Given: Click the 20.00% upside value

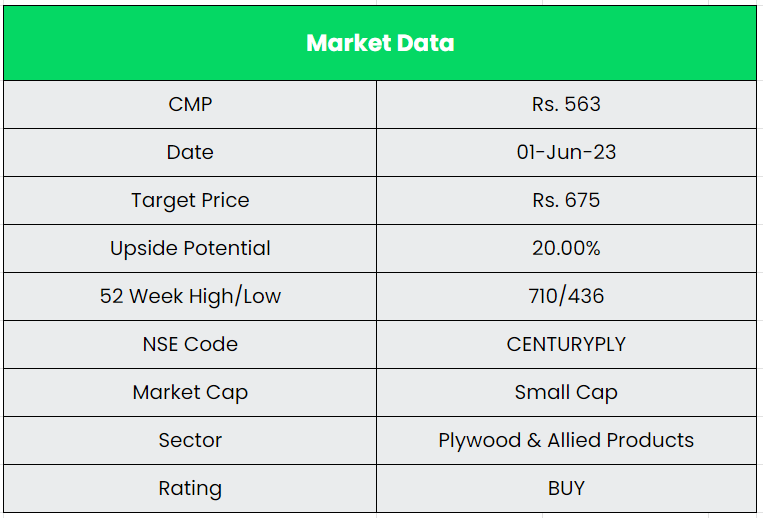Looking at the screenshot, I should pyautogui.click(x=566, y=248).
